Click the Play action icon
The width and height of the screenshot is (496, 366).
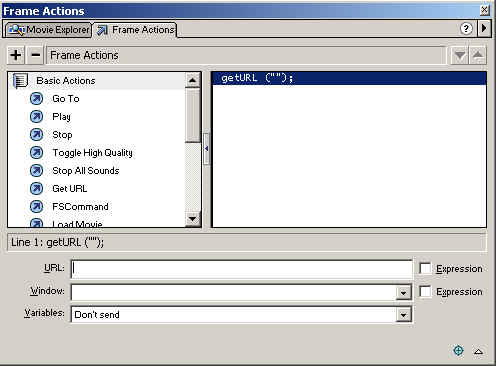pyautogui.click(x=36, y=117)
